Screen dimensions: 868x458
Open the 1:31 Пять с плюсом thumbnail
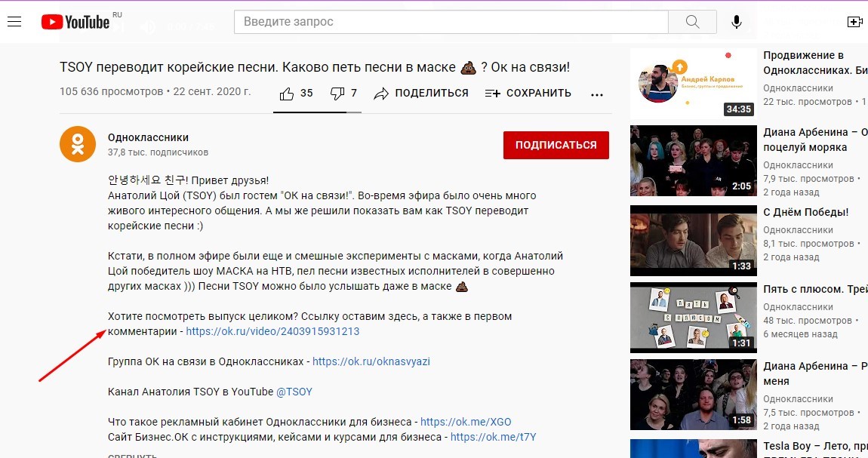coord(693,318)
